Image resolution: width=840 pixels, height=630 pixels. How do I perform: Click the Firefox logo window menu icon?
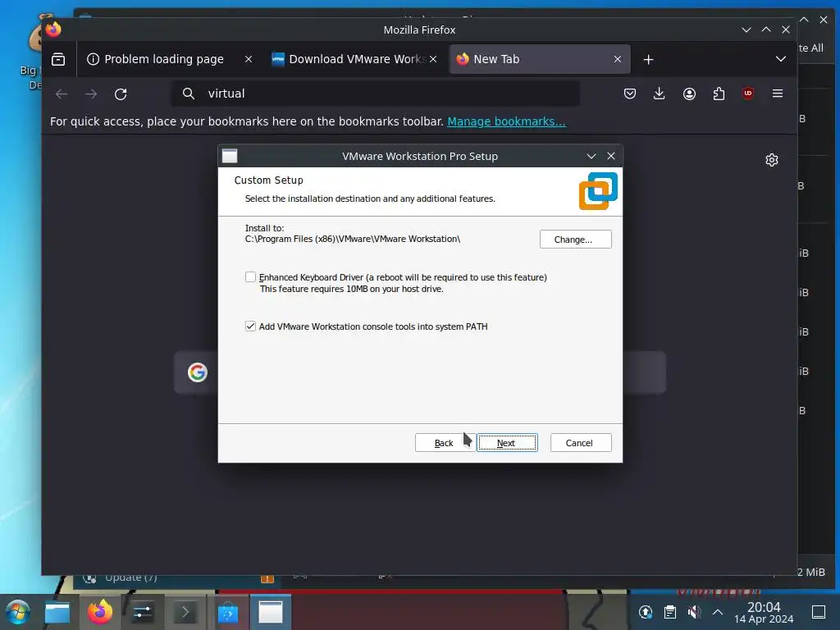[53, 29]
